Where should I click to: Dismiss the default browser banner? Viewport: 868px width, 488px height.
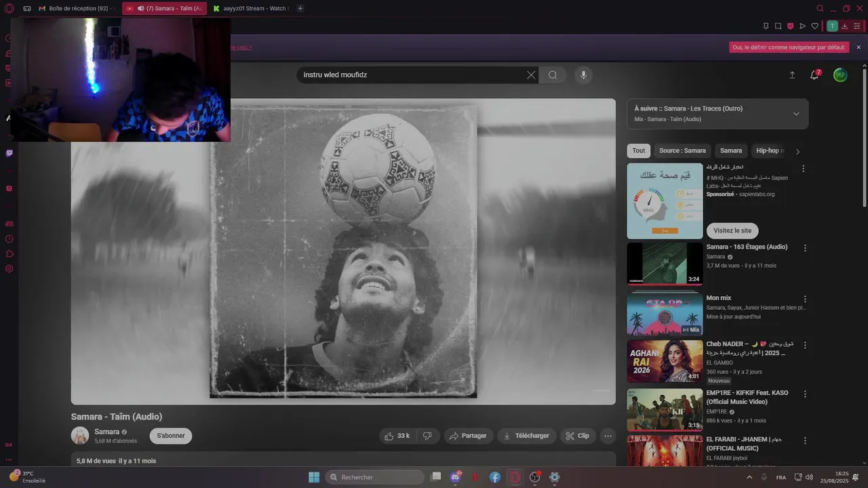coord(859,47)
